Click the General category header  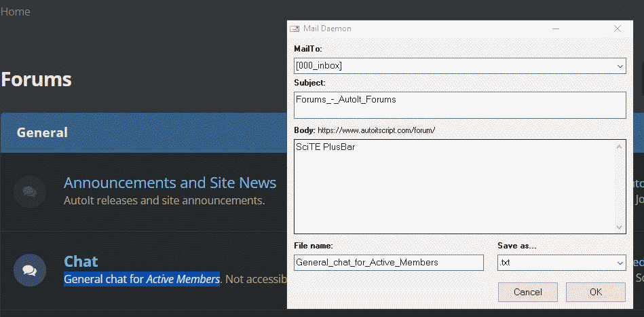coord(42,132)
